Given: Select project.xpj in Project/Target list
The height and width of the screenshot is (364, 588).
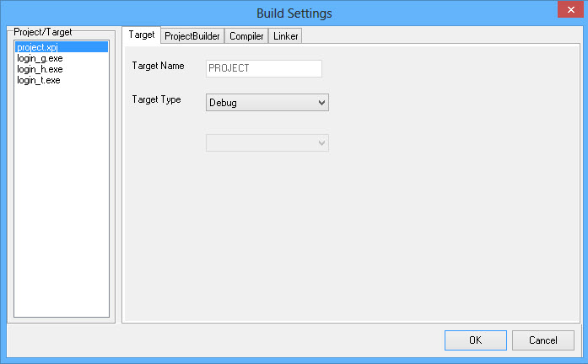Looking at the screenshot, I should point(62,47).
